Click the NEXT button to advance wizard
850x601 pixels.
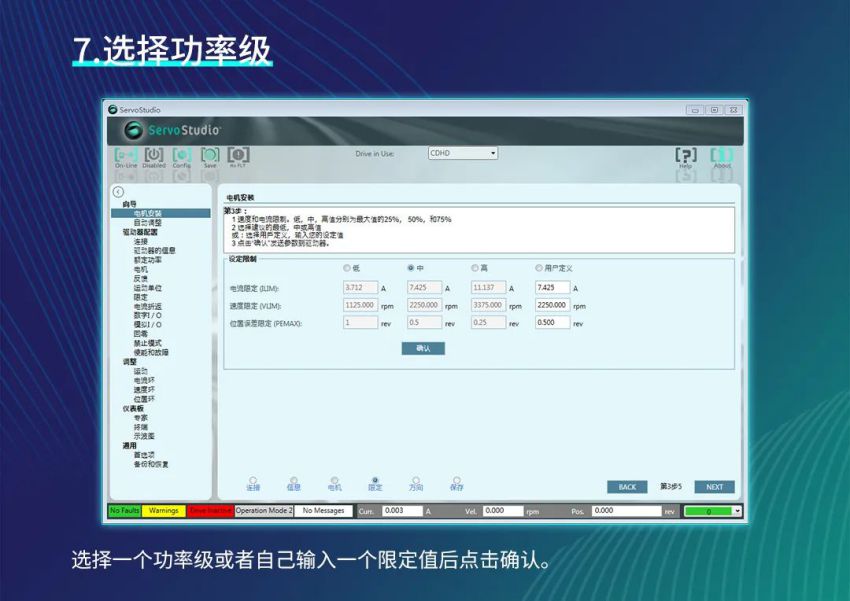(x=714, y=487)
